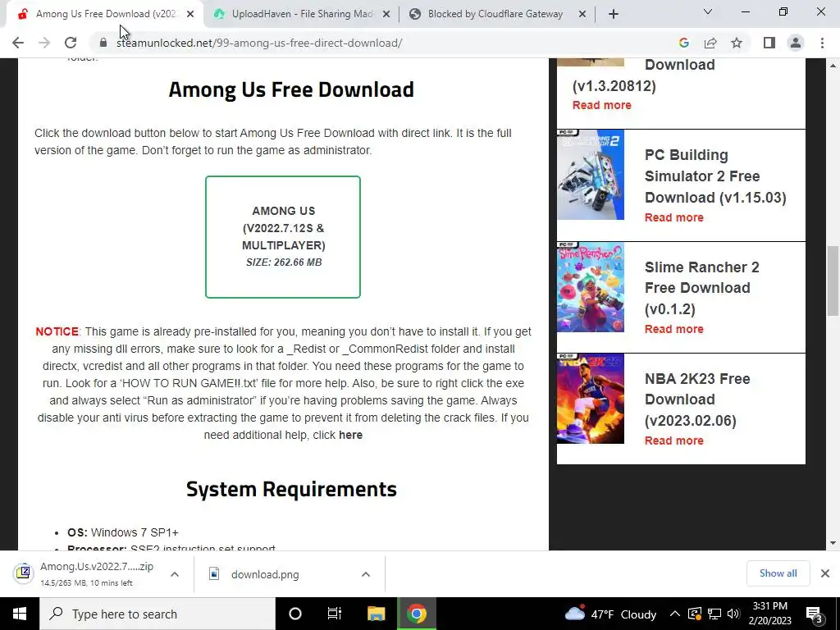The image size is (840, 630).
Task: Go back using the browser back arrow
Action: (18, 43)
